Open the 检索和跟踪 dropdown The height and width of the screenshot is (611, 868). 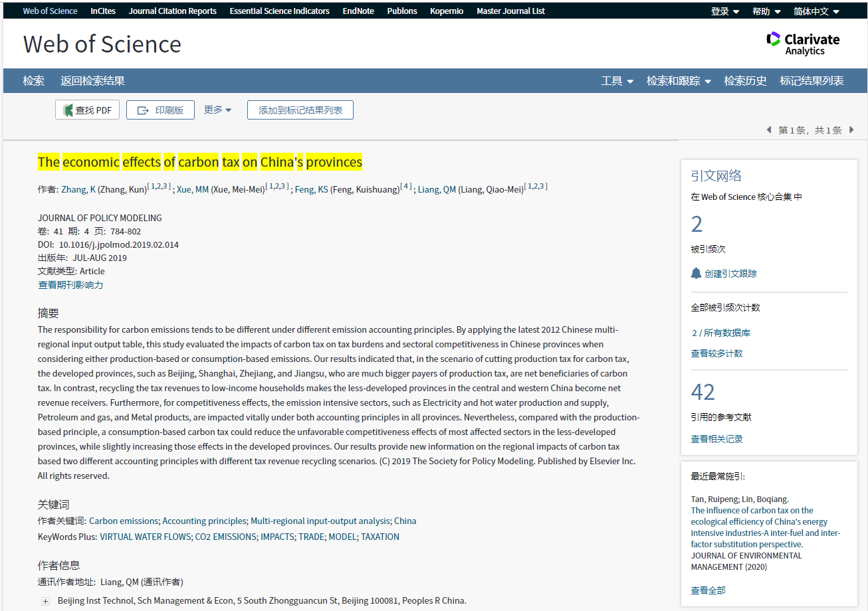pyautogui.click(x=679, y=81)
